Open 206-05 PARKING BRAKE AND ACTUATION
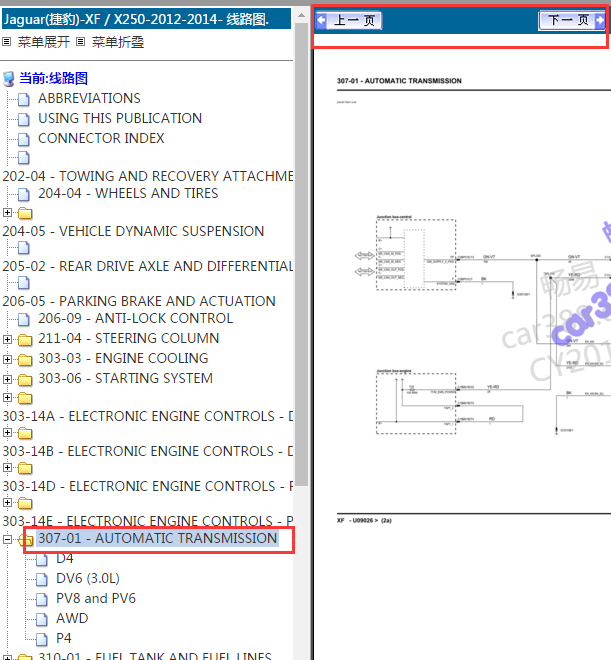Image resolution: width=611 pixels, height=660 pixels. [x=139, y=301]
